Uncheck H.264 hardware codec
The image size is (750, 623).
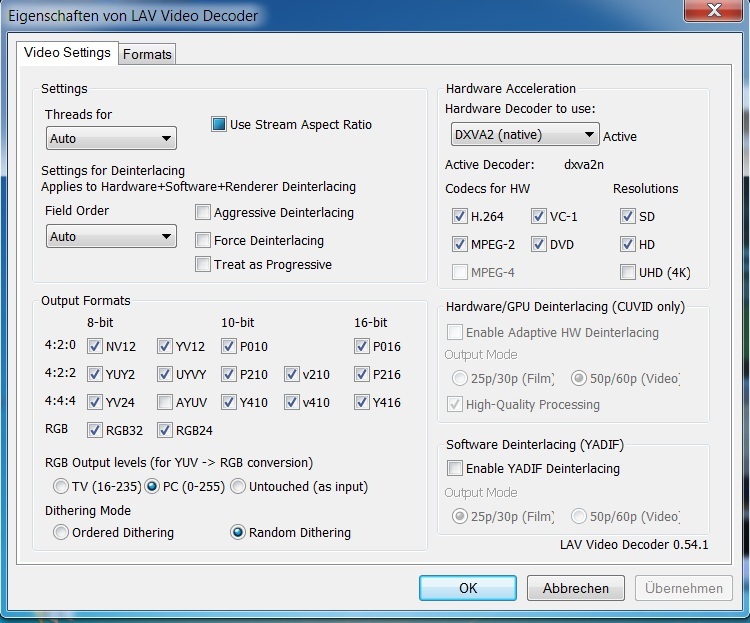[460, 216]
